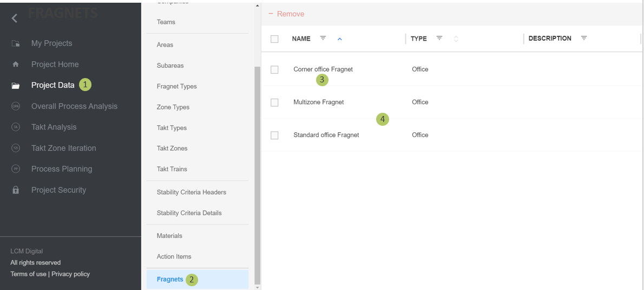Click the Takt Analysis circle icon
This screenshot has height=290, width=644.
click(16, 127)
